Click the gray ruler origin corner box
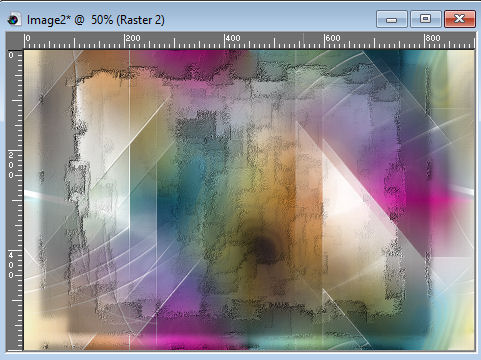This screenshot has height=360, width=481. [x=15, y=41]
